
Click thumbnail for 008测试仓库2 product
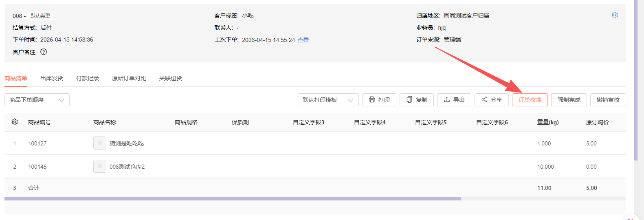pyautogui.click(x=100, y=166)
